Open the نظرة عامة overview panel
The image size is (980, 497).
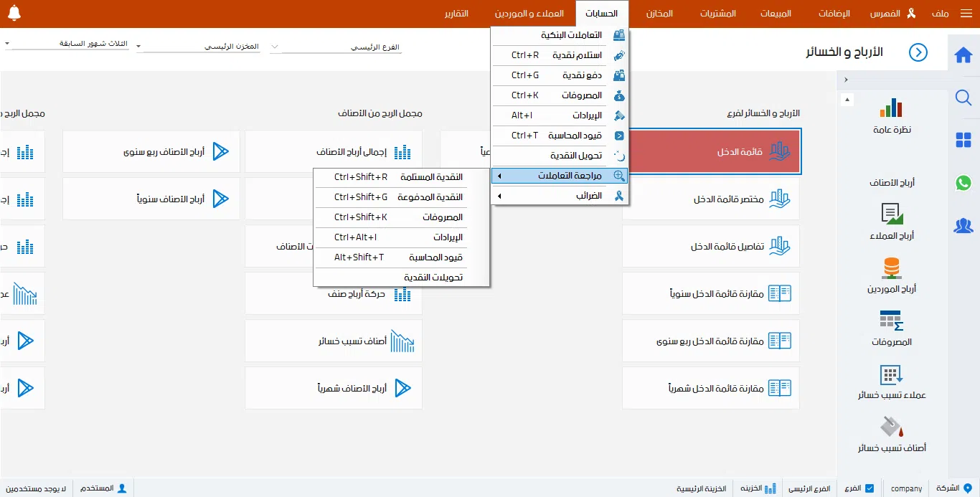click(892, 115)
